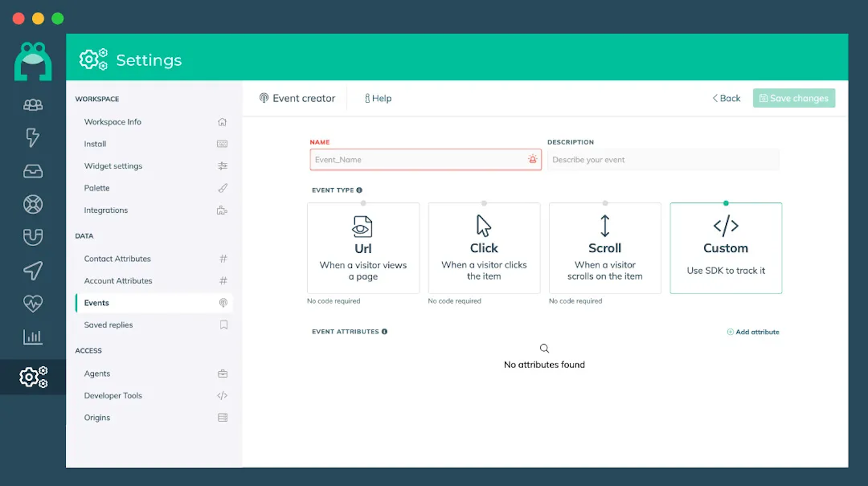Select the Url event type card
This screenshot has height=486, width=868.
click(x=363, y=248)
